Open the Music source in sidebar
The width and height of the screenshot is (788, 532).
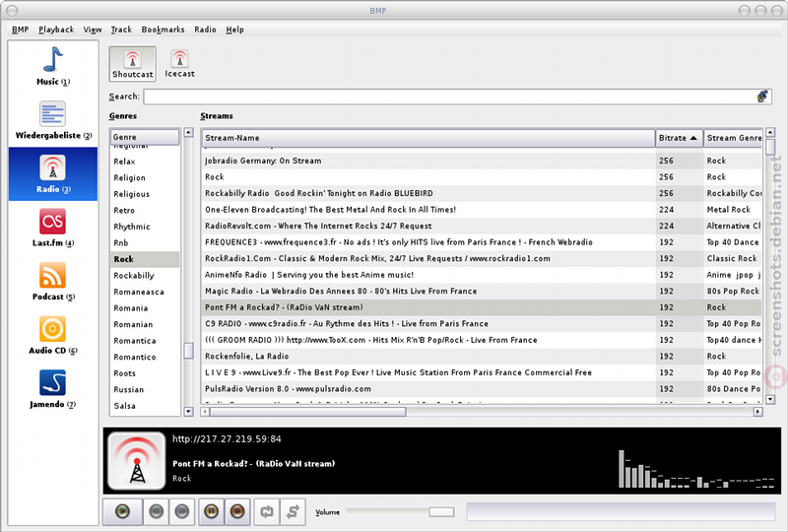coord(53,66)
